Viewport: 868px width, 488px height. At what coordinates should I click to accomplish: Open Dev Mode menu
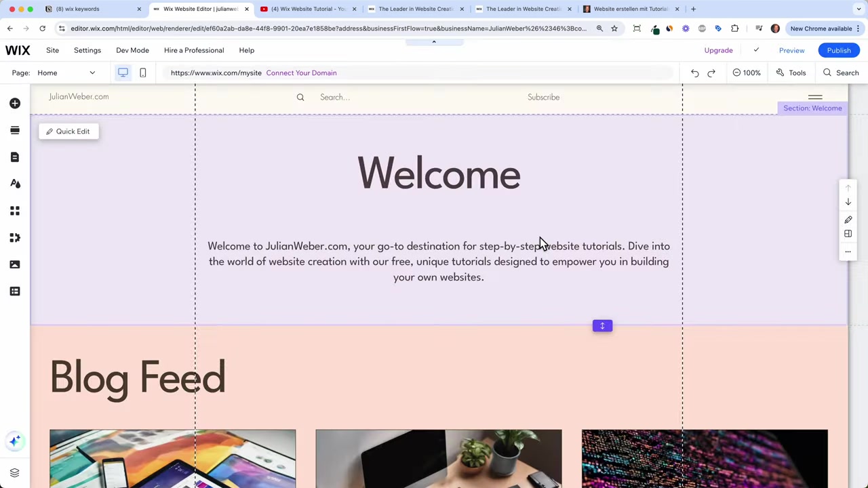pos(132,50)
